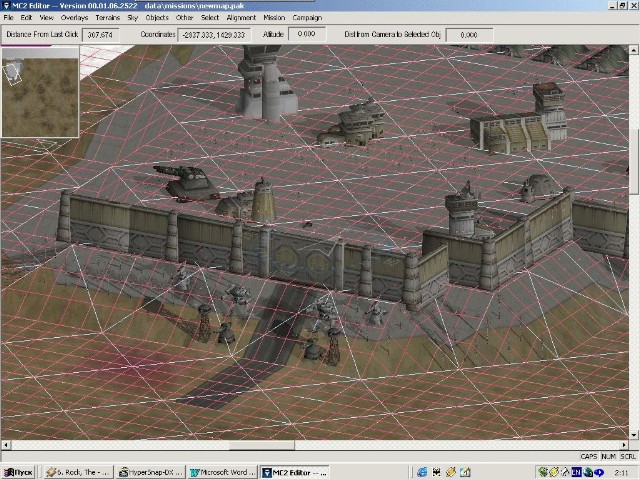This screenshot has width=640, height=480.
Task: Click the Coordinates value field
Action: click(214, 35)
